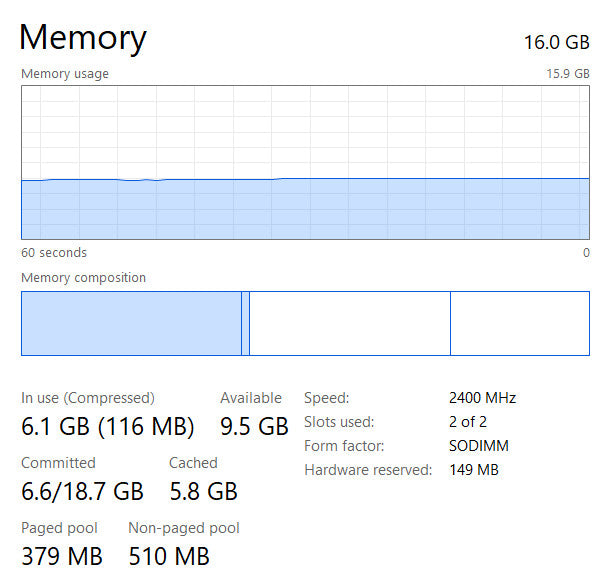Click inside the Memory usage graph
This screenshot has width=604, height=584.
pyautogui.click(x=305, y=162)
